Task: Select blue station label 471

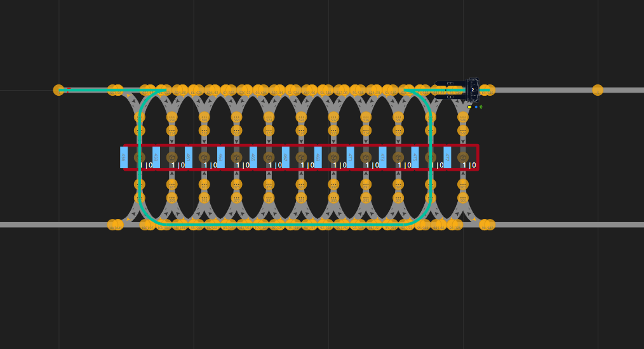Action: pyautogui.click(x=351, y=157)
